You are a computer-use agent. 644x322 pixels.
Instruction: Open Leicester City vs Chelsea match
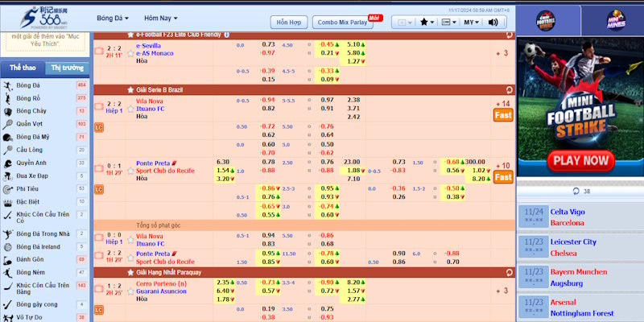(580, 247)
